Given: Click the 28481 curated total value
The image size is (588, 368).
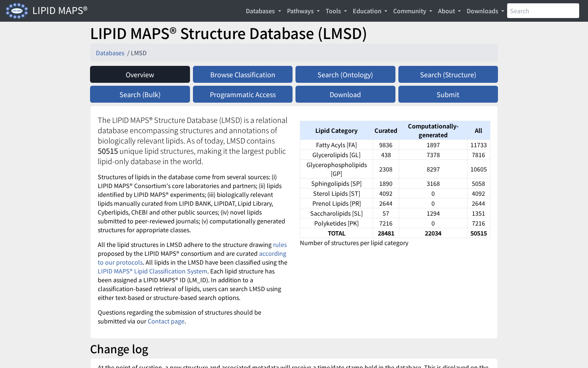Looking at the screenshot, I should pos(386,233).
